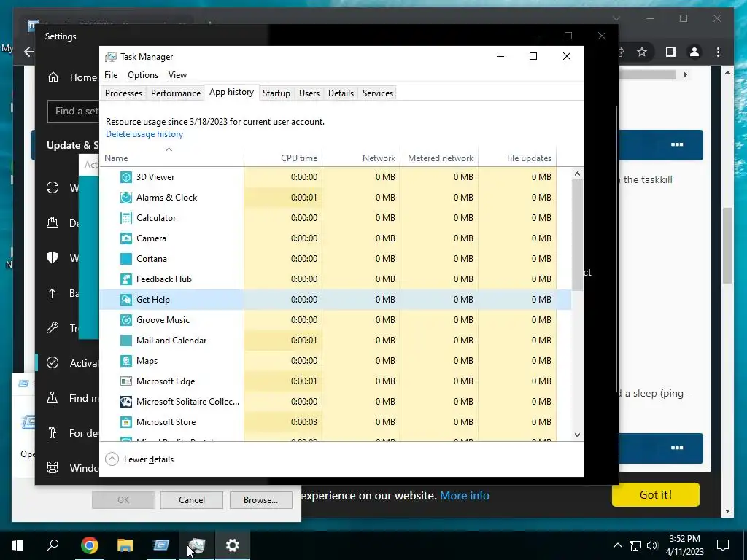Viewport: 747px width, 560px height.
Task: Click the sort arrow above Name column
Action: pyautogui.click(x=169, y=149)
